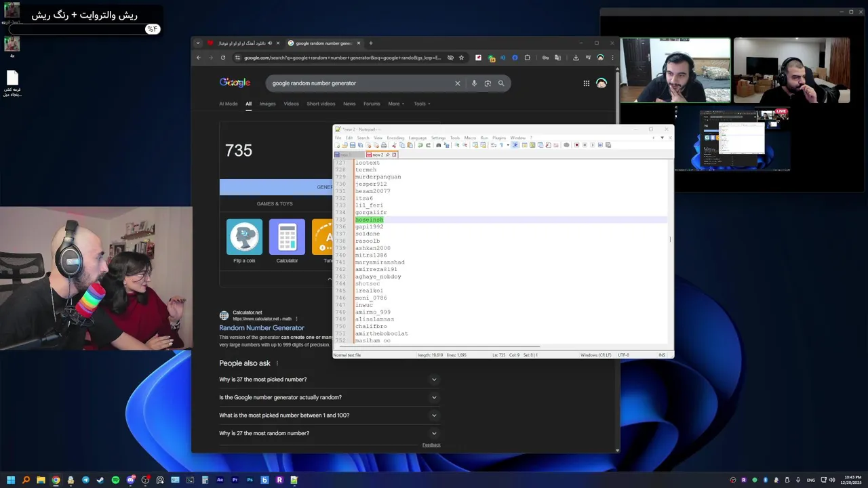Open Chrome extensions puzzle icon
The height and width of the screenshot is (488, 868).
(527, 58)
